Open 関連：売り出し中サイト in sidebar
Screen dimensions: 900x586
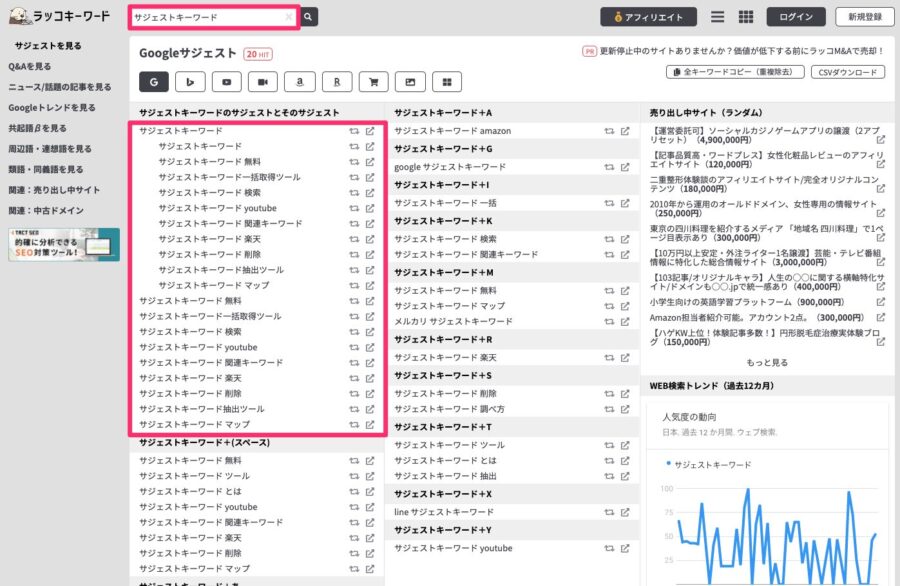coord(54,190)
